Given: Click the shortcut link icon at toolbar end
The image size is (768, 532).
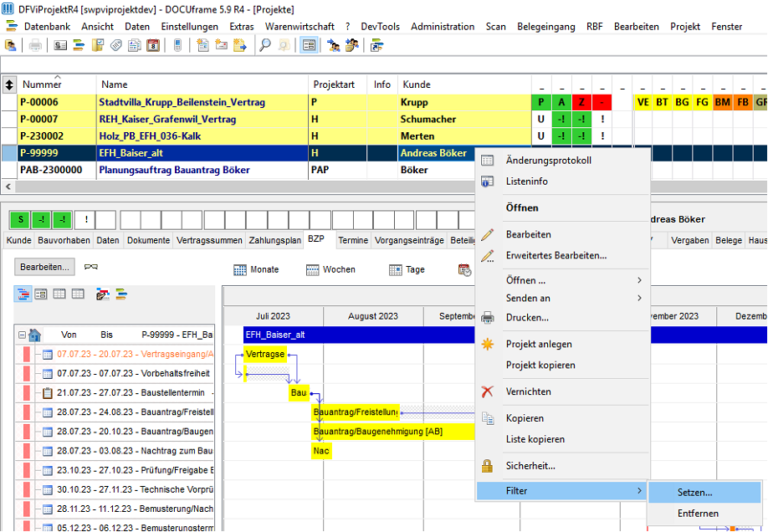Looking at the screenshot, I should (x=376, y=46).
